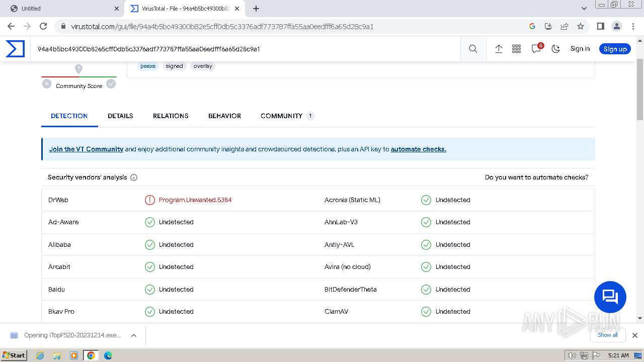Click the overlay tag
Viewport: 644px width, 362px height.
[x=203, y=66]
